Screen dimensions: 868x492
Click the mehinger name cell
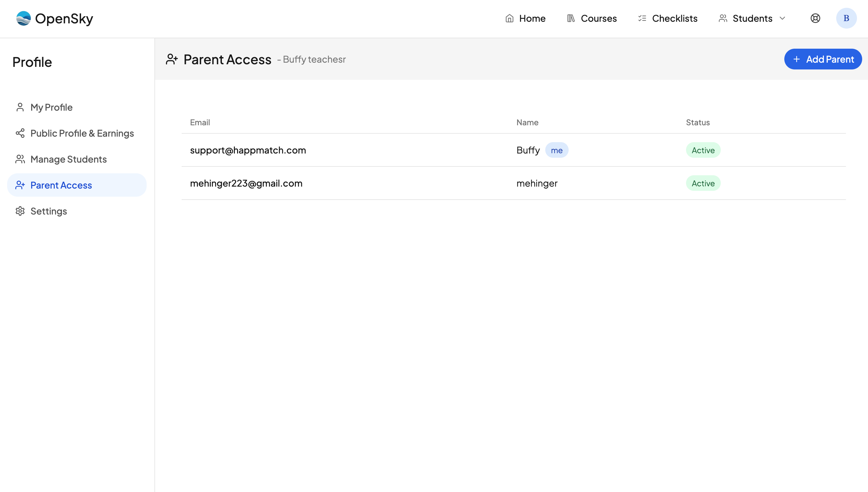point(537,183)
